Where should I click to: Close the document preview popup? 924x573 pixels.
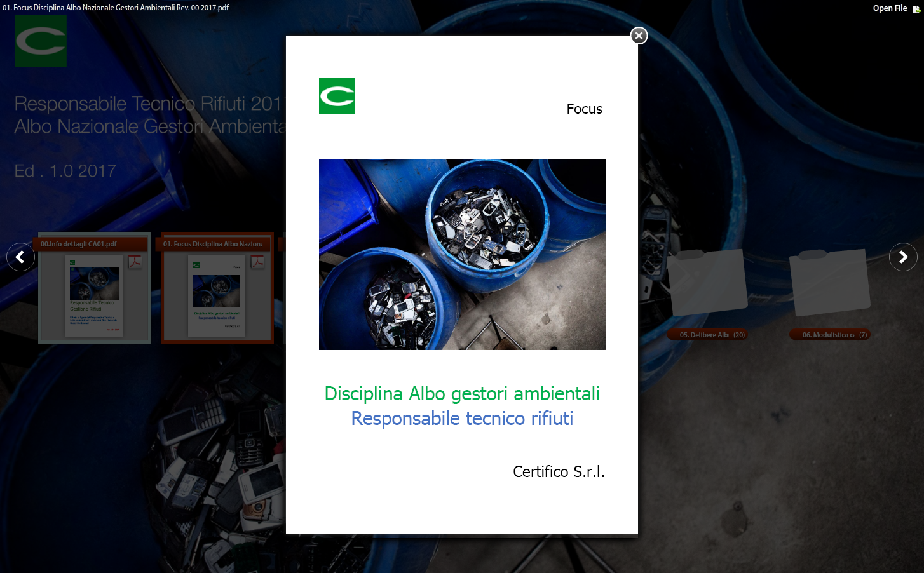coord(639,36)
